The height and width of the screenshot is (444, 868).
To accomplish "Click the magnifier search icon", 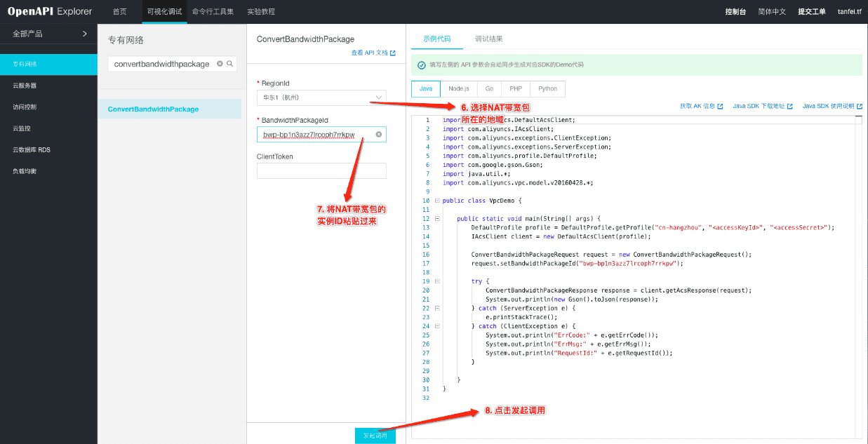I will tap(229, 64).
